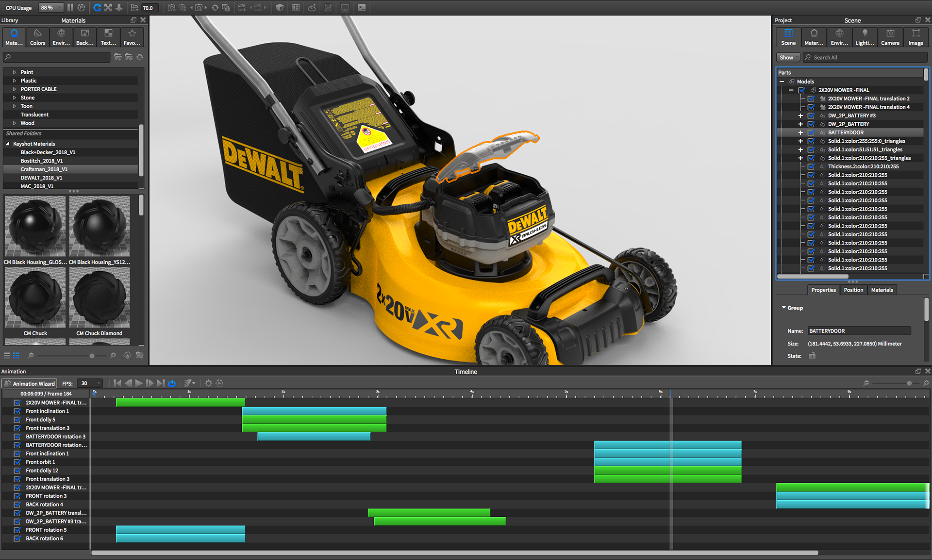Screen dimensions: 932x560
Task: Collapse the Group properties section
Action: pyautogui.click(x=783, y=308)
